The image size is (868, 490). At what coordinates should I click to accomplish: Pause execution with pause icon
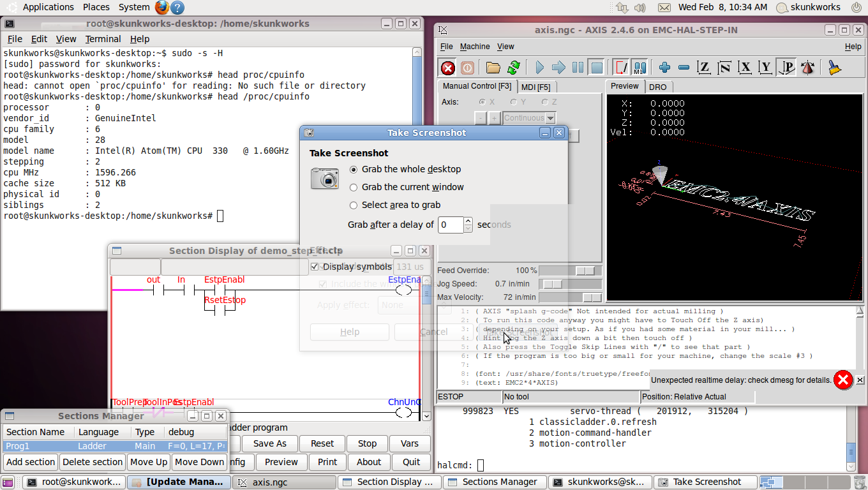(578, 68)
